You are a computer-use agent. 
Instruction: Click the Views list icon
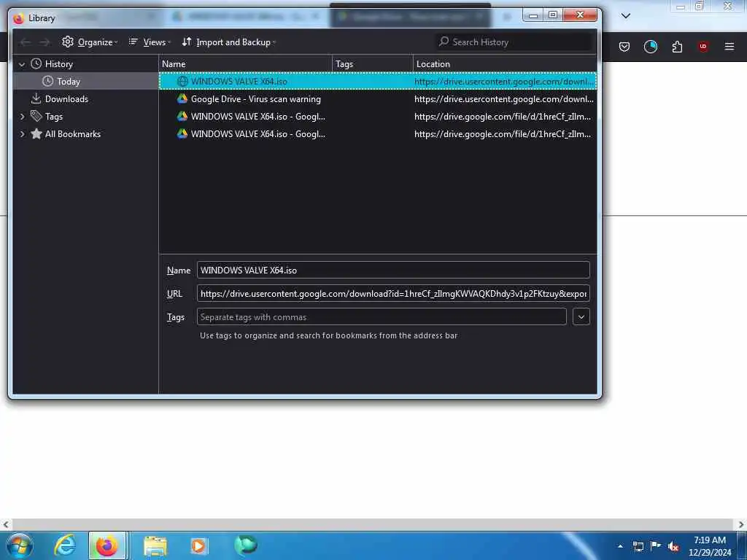(x=133, y=42)
